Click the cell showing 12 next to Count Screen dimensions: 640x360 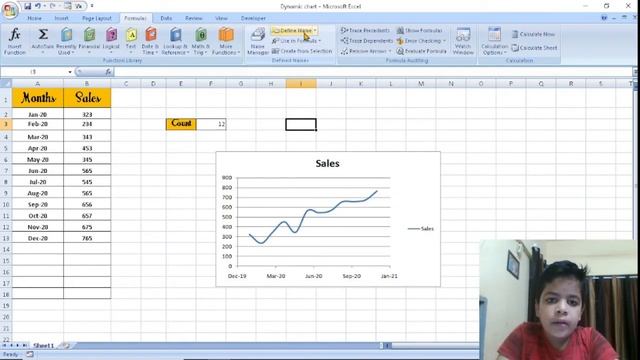pyautogui.click(x=211, y=124)
